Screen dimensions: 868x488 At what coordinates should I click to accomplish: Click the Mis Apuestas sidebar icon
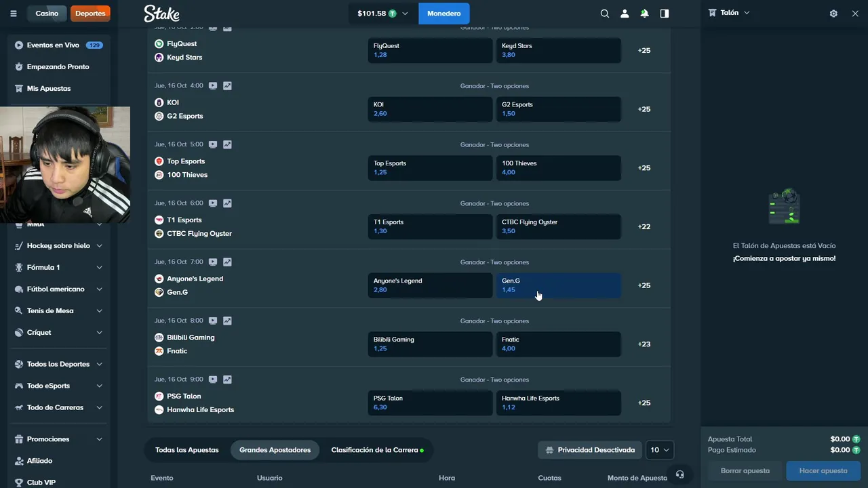(19, 89)
